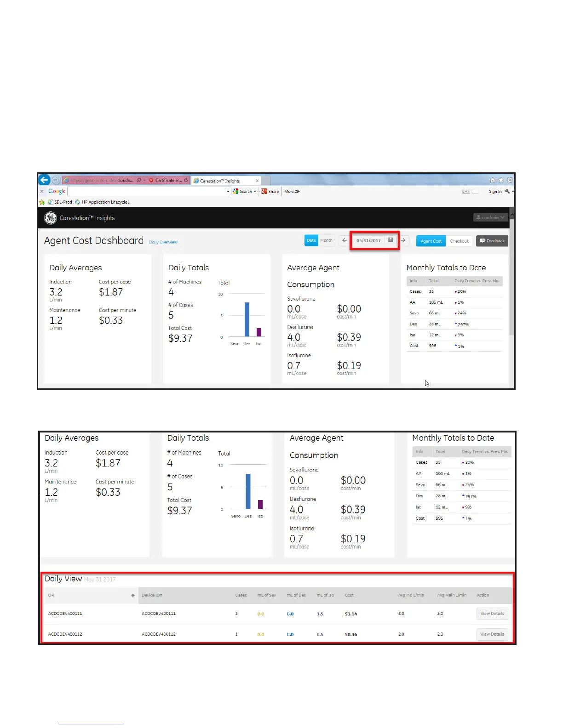Viewport: 563px width, 728px height.
Task: Close the Carestation Insights browser tab
Action: pos(257,181)
